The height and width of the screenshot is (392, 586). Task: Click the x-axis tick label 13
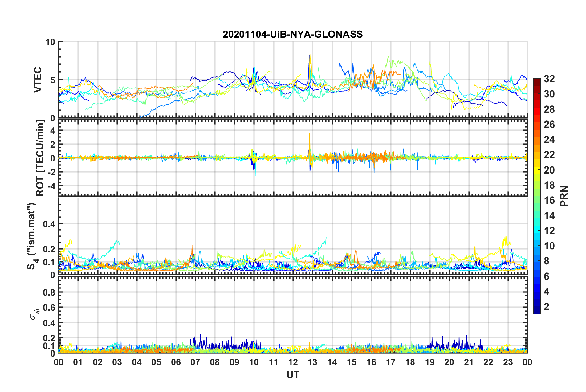pos(312,362)
